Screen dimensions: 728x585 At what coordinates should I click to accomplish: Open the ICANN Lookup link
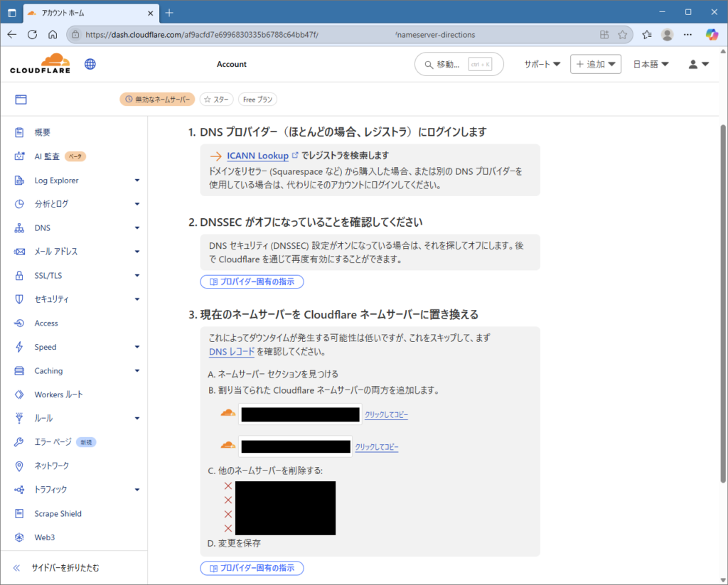pos(257,156)
